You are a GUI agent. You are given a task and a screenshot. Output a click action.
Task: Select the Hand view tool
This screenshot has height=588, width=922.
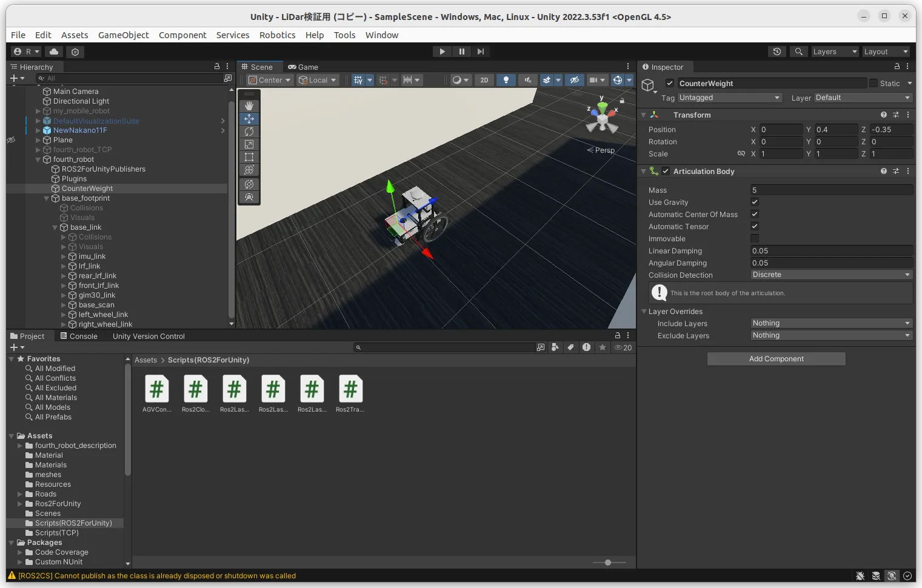(x=249, y=105)
